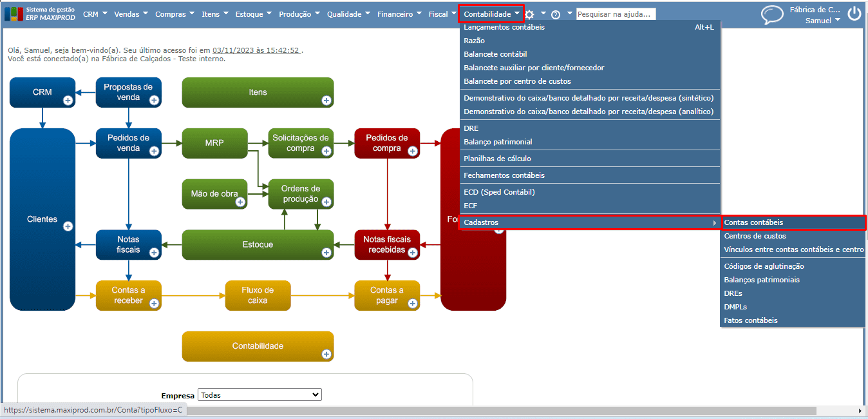Open the Financeiro menu
This screenshot has width=868, height=419.
pyautogui.click(x=400, y=14)
